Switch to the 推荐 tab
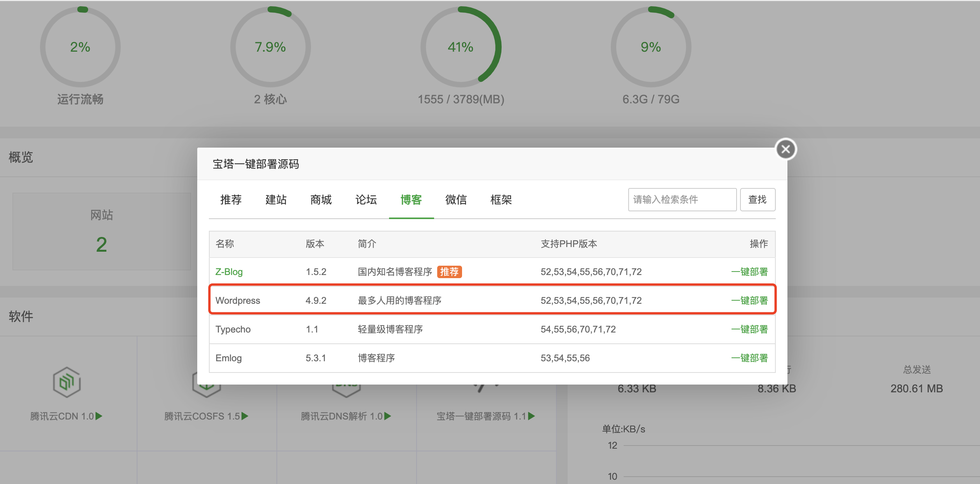Viewport: 980px width, 484px height. (231, 200)
